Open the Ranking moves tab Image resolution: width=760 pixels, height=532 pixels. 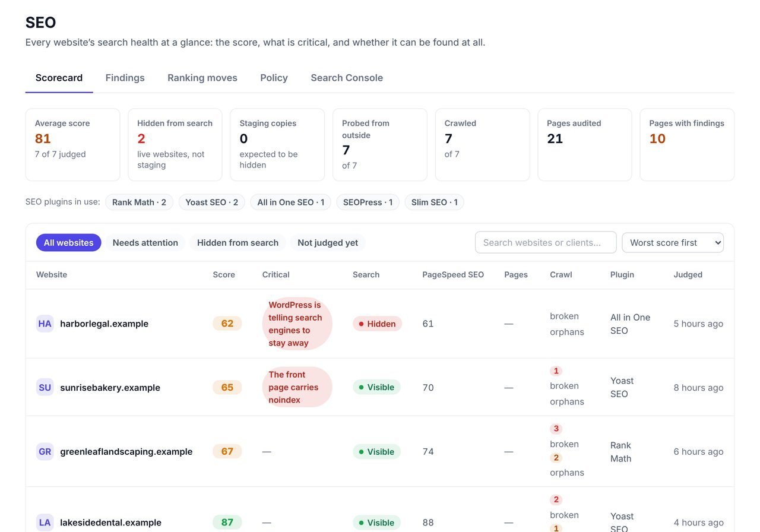click(x=202, y=78)
